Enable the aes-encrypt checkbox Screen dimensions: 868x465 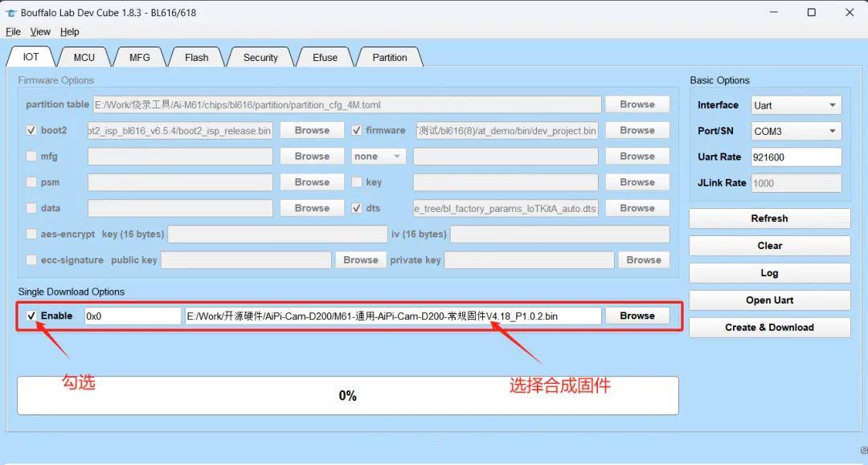coord(31,235)
